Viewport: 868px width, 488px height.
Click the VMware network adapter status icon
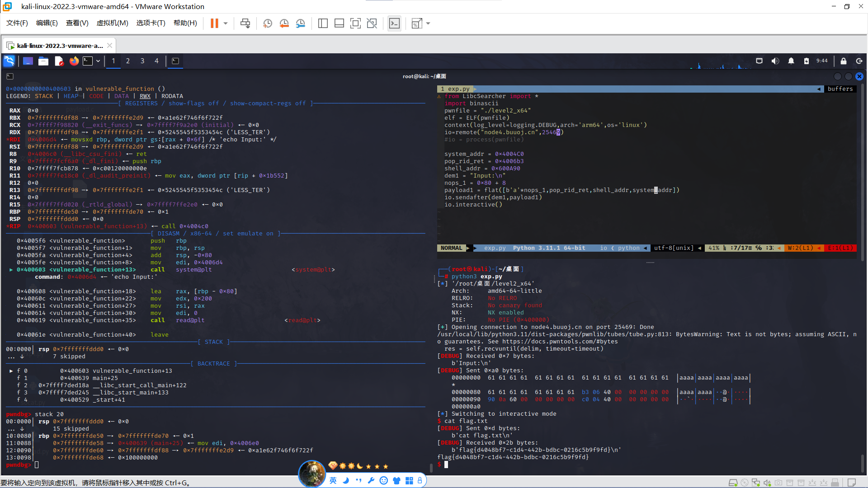pos(756,483)
